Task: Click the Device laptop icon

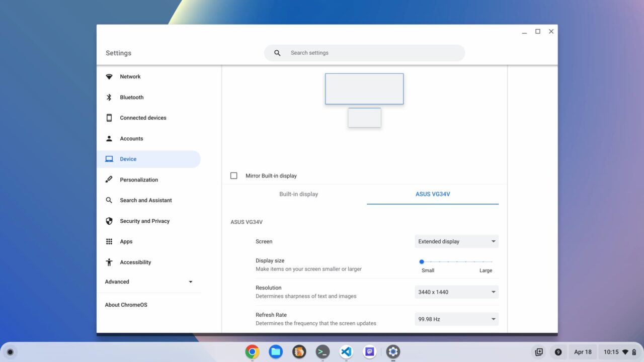Action: click(109, 159)
